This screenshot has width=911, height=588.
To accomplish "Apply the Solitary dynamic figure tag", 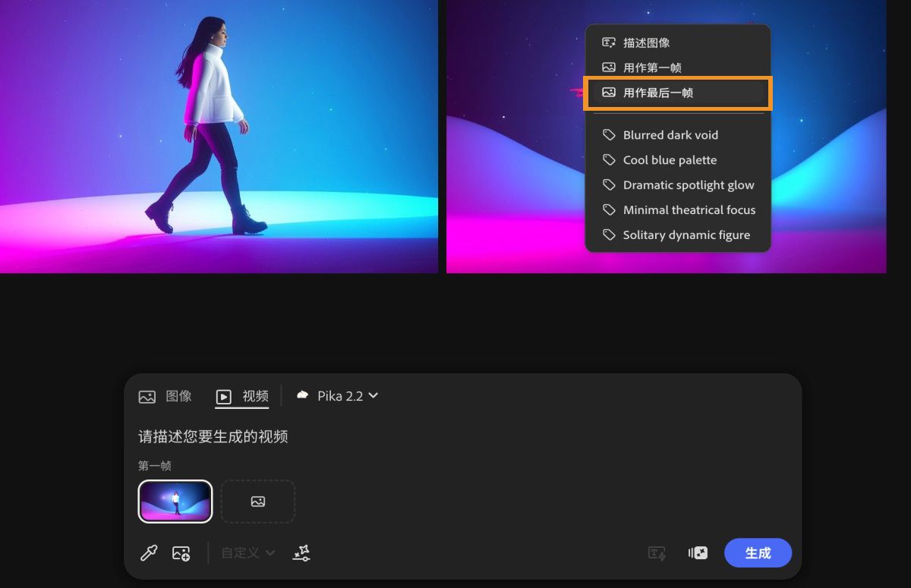I will pyautogui.click(x=677, y=235).
